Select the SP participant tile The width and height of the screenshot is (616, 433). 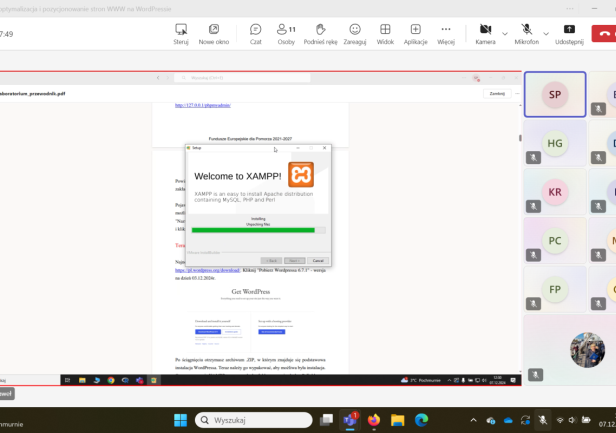[554, 95]
